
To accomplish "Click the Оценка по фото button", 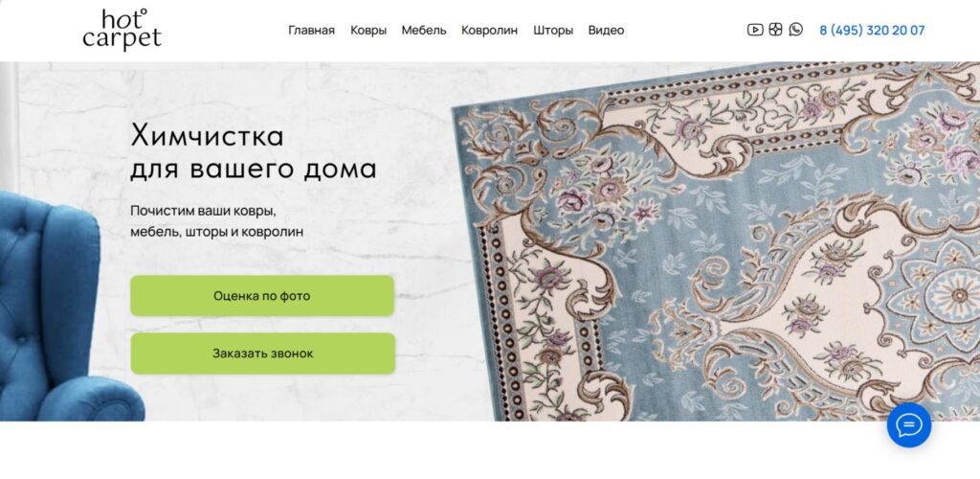I will (262, 296).
